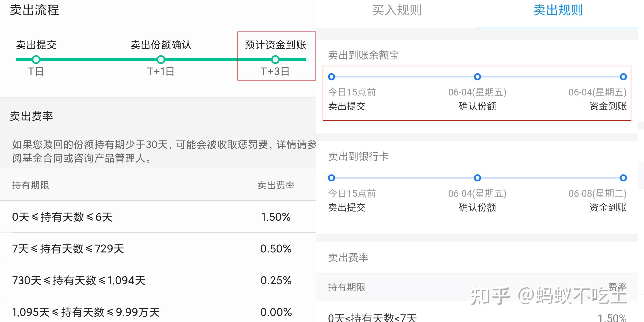Click the 持有期限 column header on left
Viewport: 644px width, 322px height.
click(31, 185)
